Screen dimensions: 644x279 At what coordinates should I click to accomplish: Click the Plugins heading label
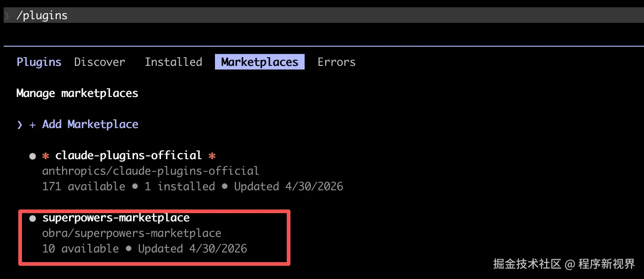tap(39, 62)
